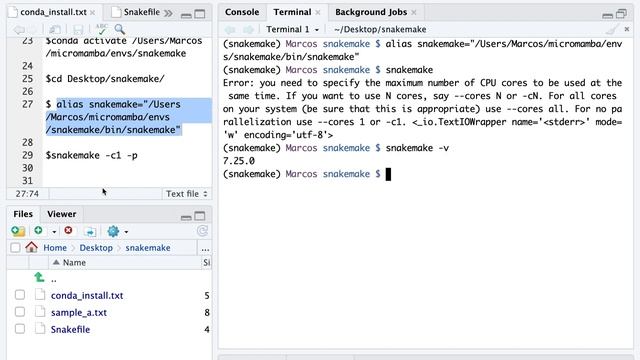
Task: Click line 25 '$cd Desktop/snakemake/' in editor
Action: 105,78
